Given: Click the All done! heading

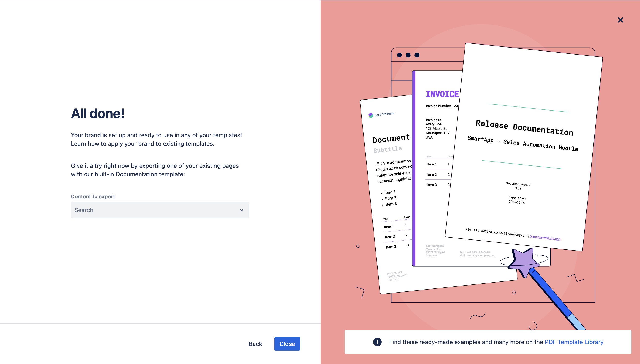Looking at the screenshot, I should [x=98, y=113].
